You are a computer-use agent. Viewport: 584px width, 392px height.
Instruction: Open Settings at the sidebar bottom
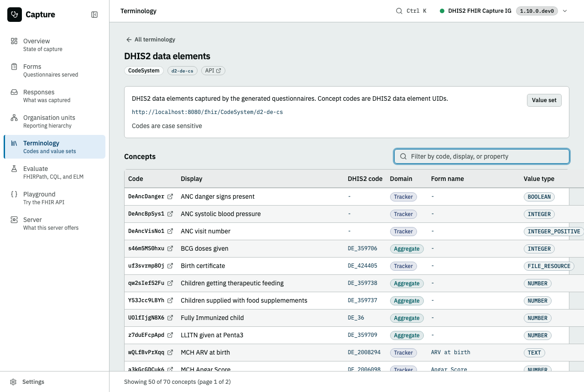tap(54, 382)
